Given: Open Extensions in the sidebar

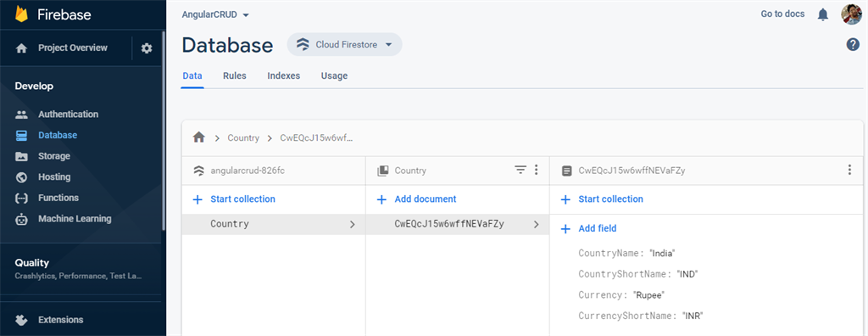Looking at the screenshot, I should 61,320.
